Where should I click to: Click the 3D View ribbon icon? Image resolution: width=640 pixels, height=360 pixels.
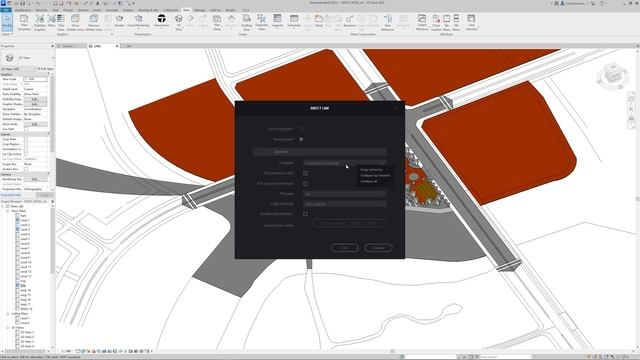point(178,22)
